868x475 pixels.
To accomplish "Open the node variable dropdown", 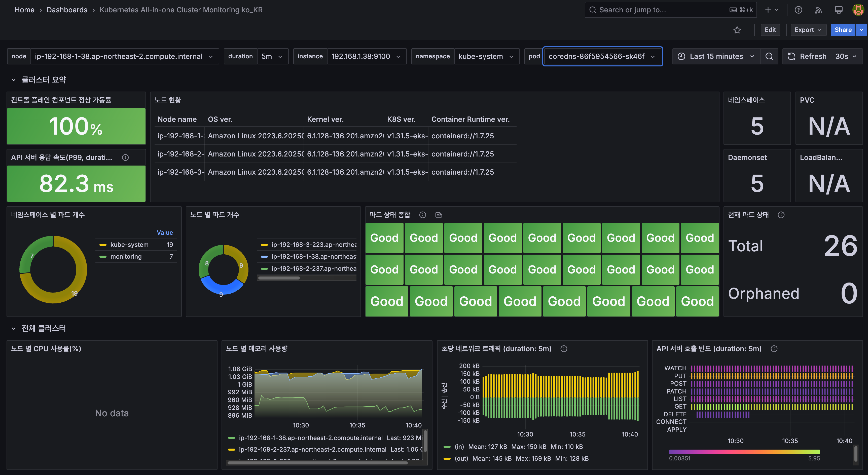I will (x=123, y=56).
